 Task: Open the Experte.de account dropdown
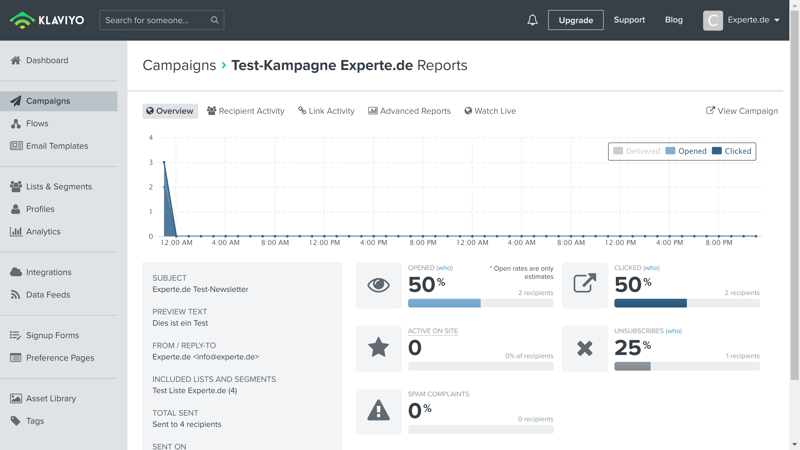[x=742, y=20]
